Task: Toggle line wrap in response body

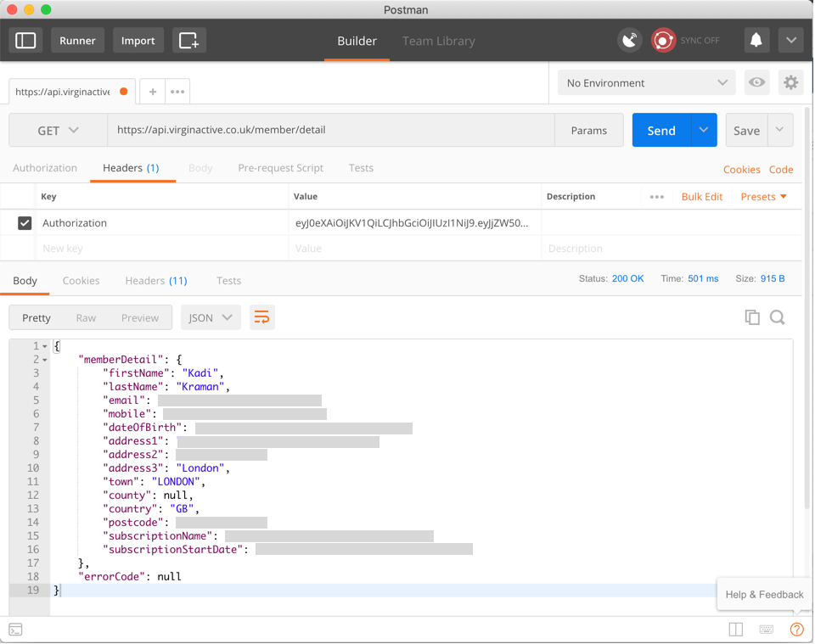Action: pyautogui.click(x=262, y=317)
